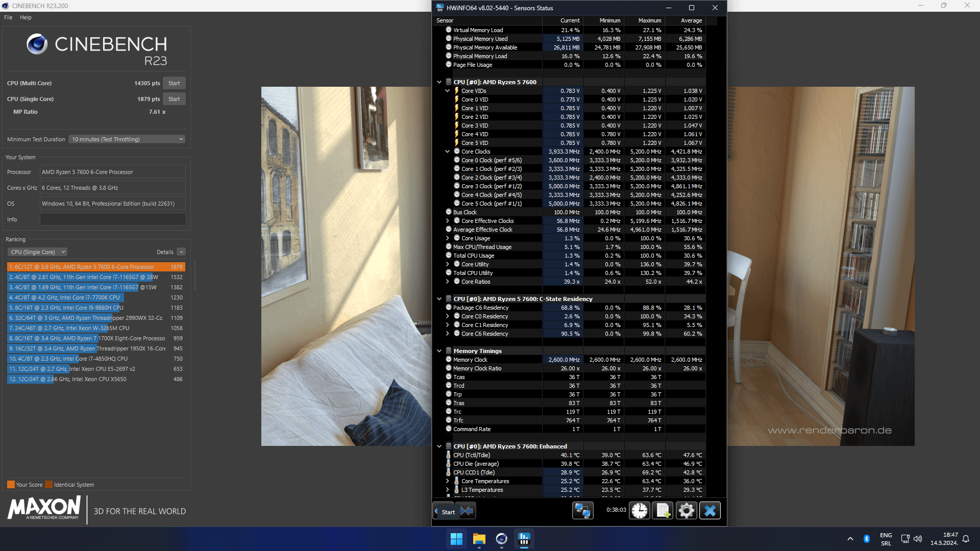The height and width of the screenshot is (551, 980).
Task: Open the notifications bell
Action: [966, 539]
